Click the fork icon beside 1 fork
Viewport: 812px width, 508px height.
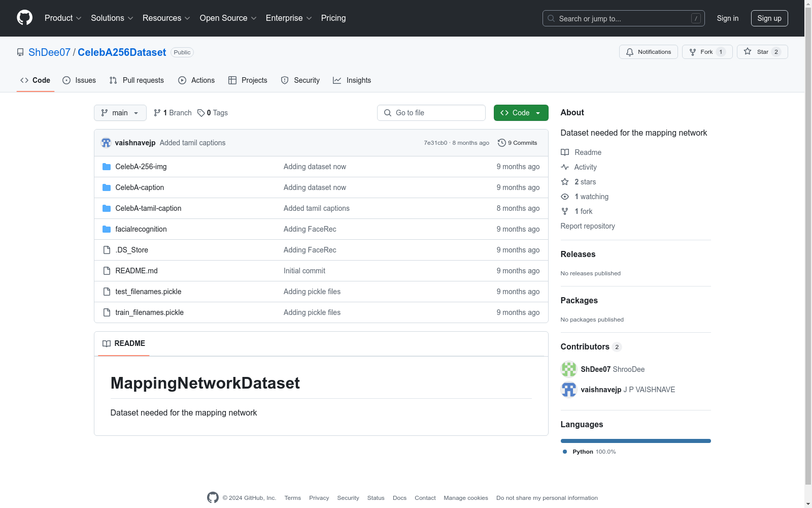click(x=565, y=211)
